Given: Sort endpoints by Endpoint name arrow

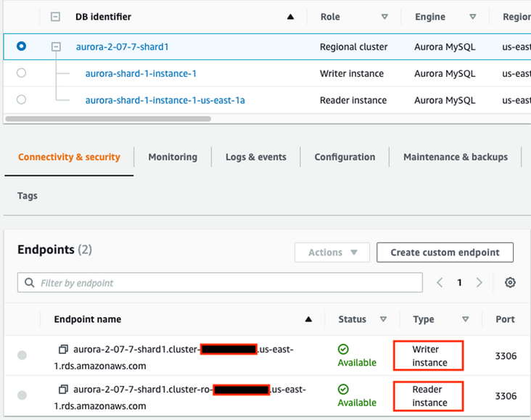Looking at the screenshot, I should (308, 319).
